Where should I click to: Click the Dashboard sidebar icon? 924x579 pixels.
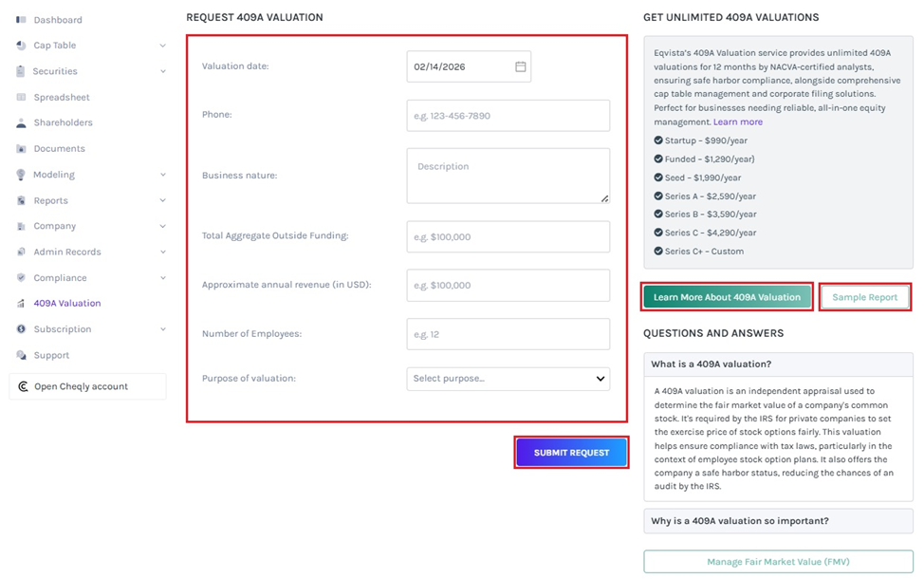21,20
